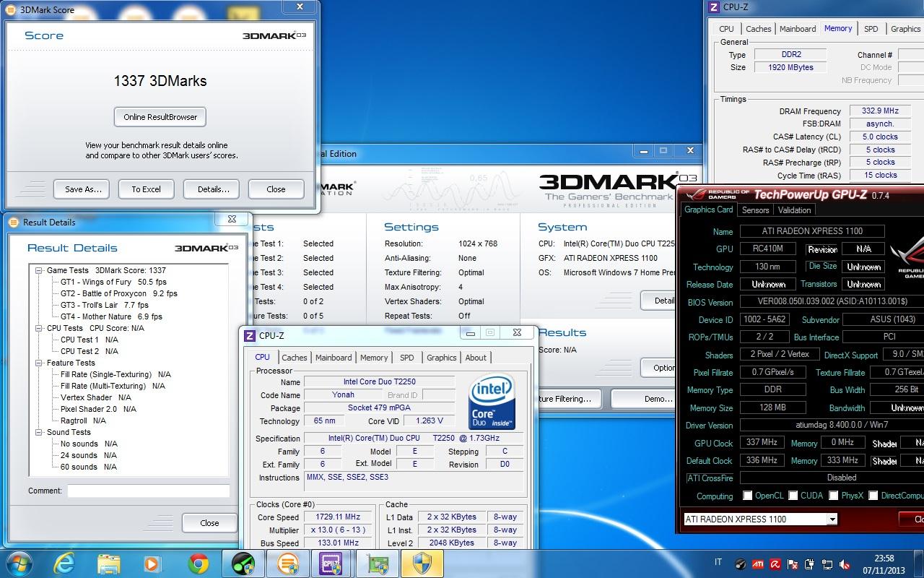Open network status tray icon
924x578 pixels.
coord(827,564)
